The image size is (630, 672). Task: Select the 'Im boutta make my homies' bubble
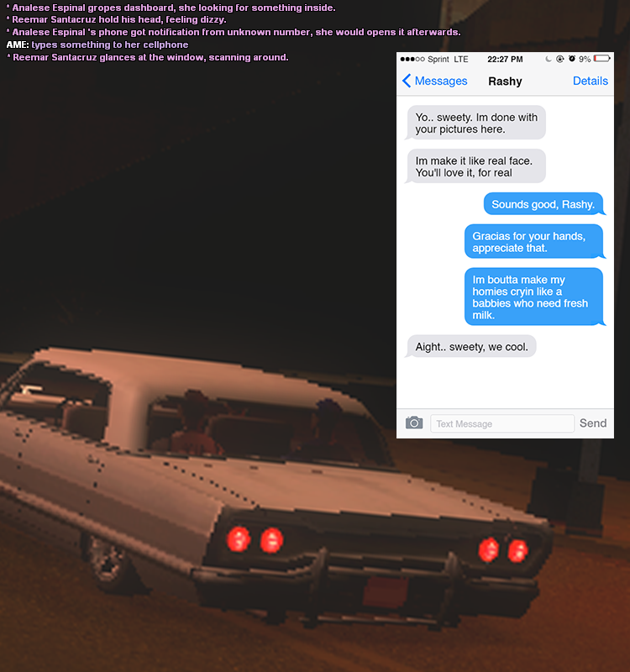coord(535,297)
